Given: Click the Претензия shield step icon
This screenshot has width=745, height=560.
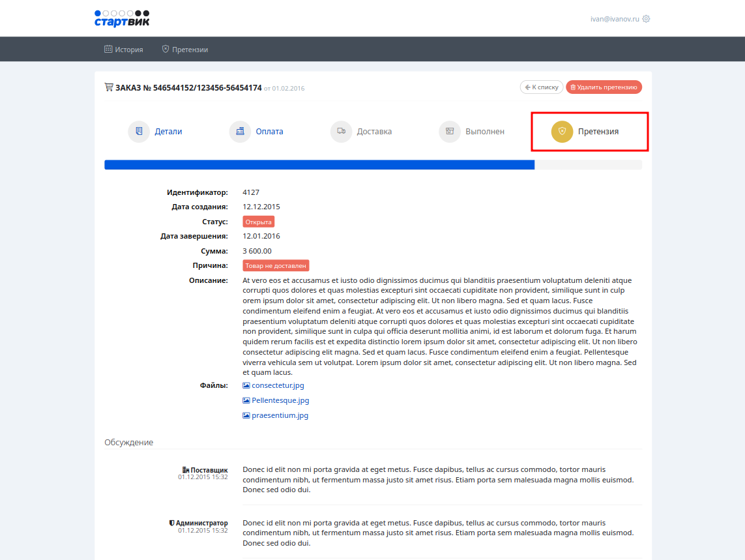Looking at the screenshot, I should 562,131.
